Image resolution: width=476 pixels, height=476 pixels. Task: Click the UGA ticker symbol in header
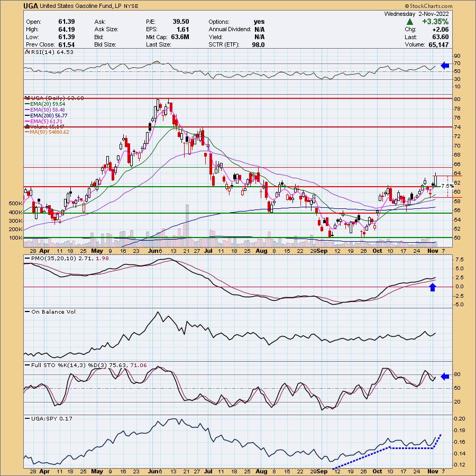[31, 6]
